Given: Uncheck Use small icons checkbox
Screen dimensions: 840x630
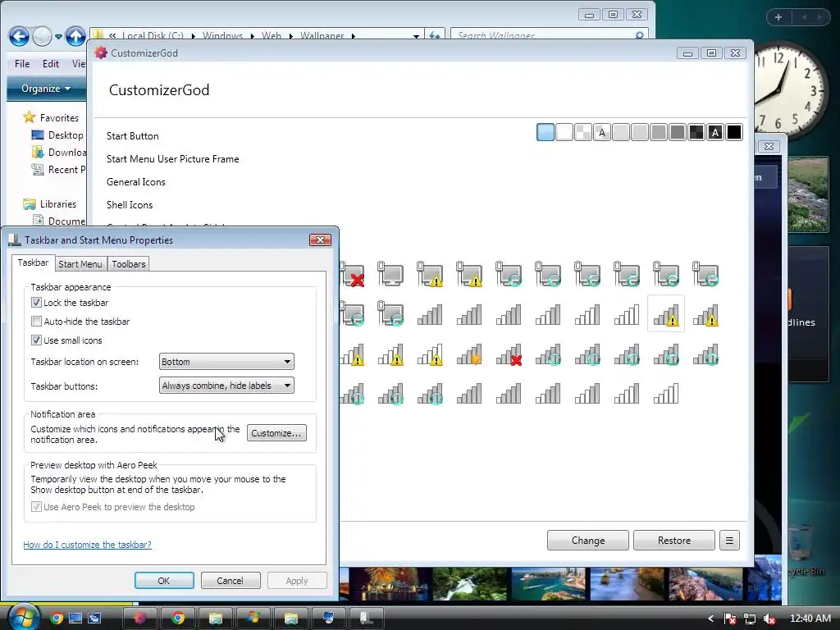Looking at the screenshot, I should pyautogui.click(x=36, y=340).
